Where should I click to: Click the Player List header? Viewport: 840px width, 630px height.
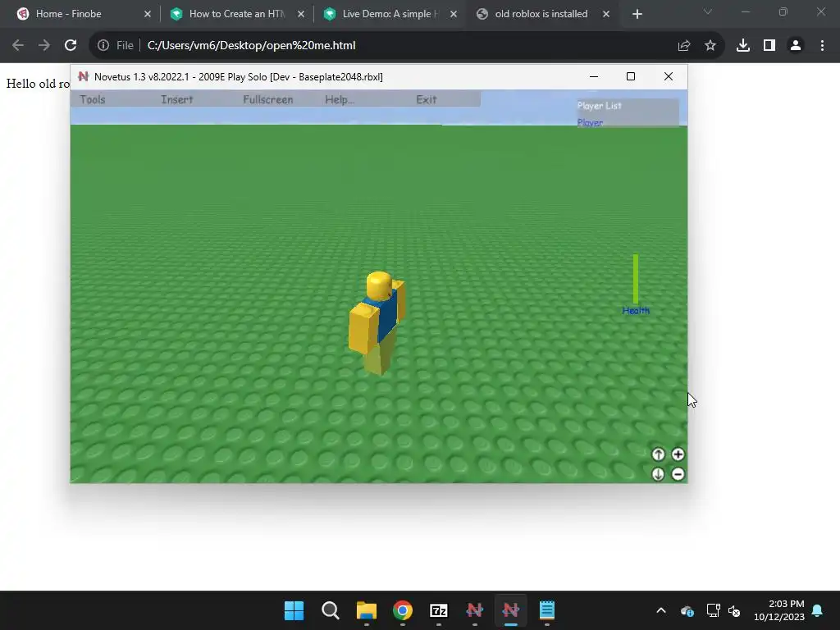(x=600, y=106)
